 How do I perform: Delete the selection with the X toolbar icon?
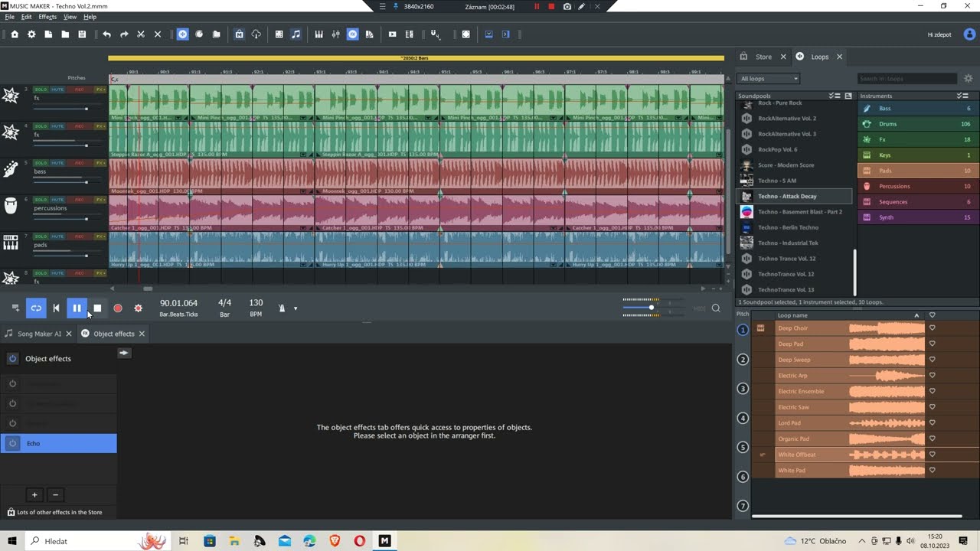coord(158,34)
